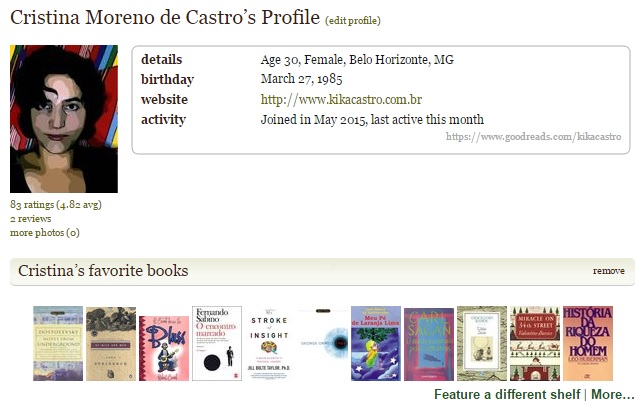638x406 pixels.
Task: Click the edit profile link
Action: pos(353,21)
